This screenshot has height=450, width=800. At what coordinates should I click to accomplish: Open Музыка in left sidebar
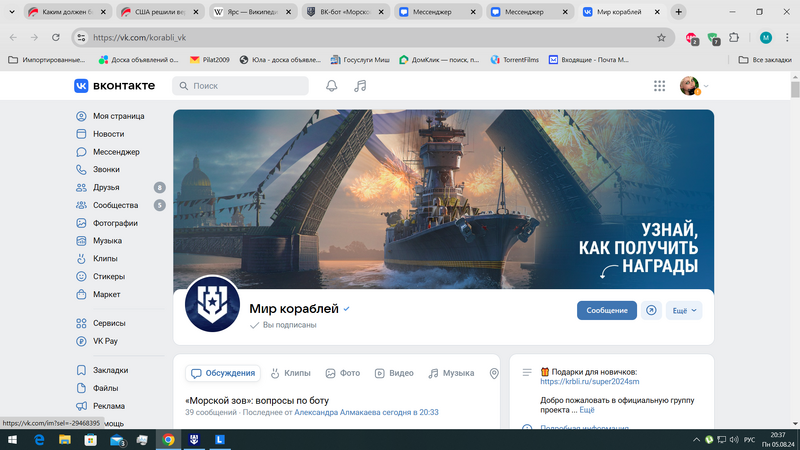coord(107,241)
